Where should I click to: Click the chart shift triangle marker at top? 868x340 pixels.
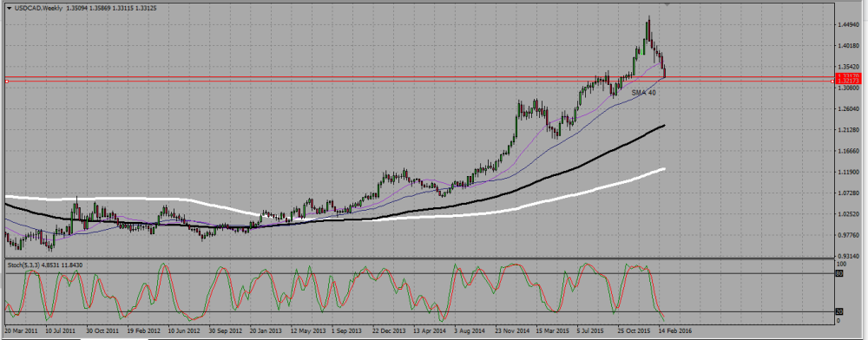[x=667, y=4]
